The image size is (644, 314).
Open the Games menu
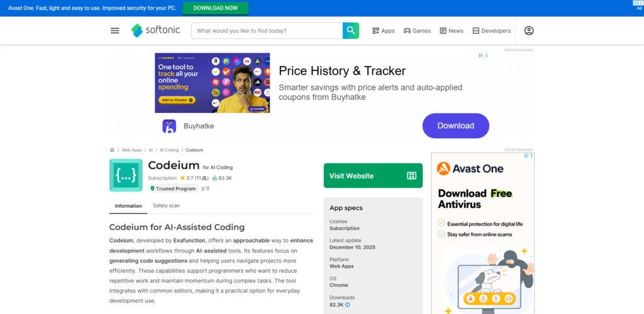417,31
